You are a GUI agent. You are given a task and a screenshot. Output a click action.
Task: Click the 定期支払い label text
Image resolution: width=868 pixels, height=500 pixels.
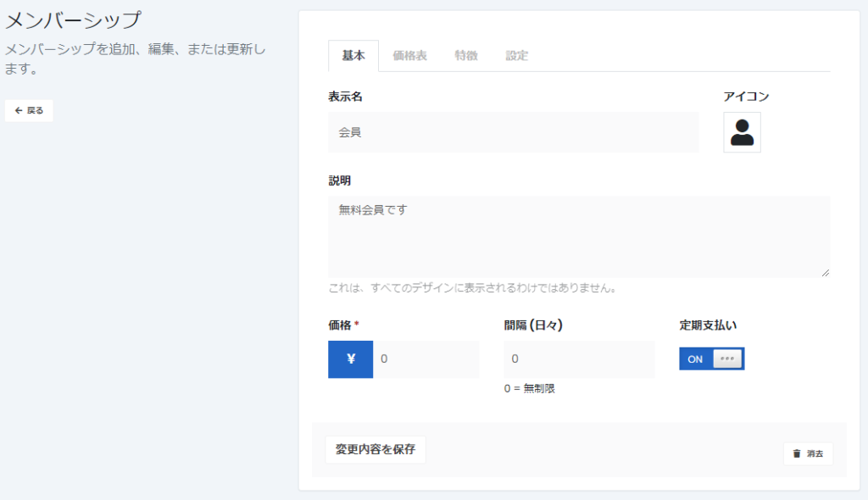[709, 325]
